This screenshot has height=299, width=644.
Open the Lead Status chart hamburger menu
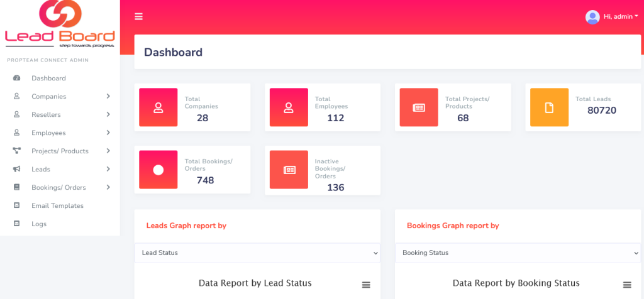click(366, 285)
